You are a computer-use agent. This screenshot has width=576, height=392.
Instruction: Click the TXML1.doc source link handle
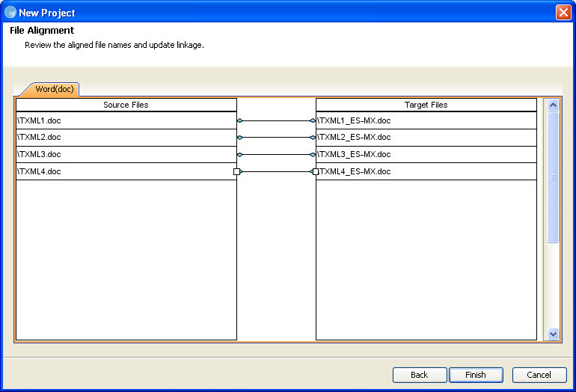pyautogui.click(x=240, y=120)
